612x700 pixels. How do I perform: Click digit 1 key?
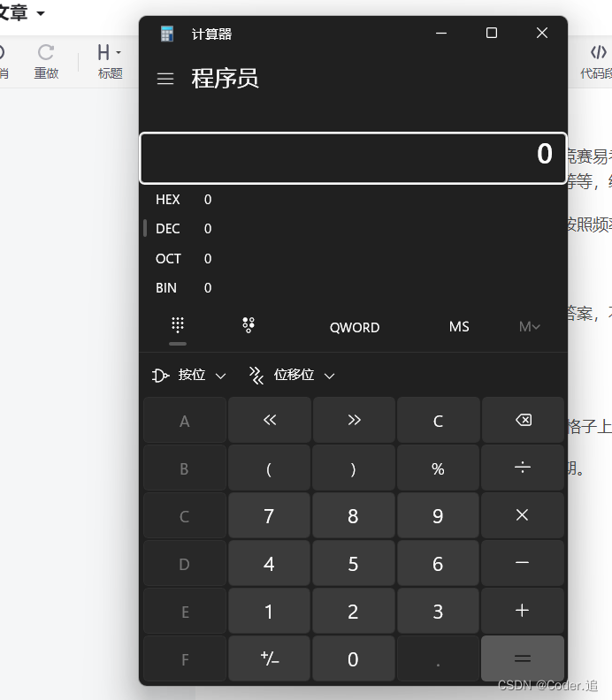pos(270,611)
